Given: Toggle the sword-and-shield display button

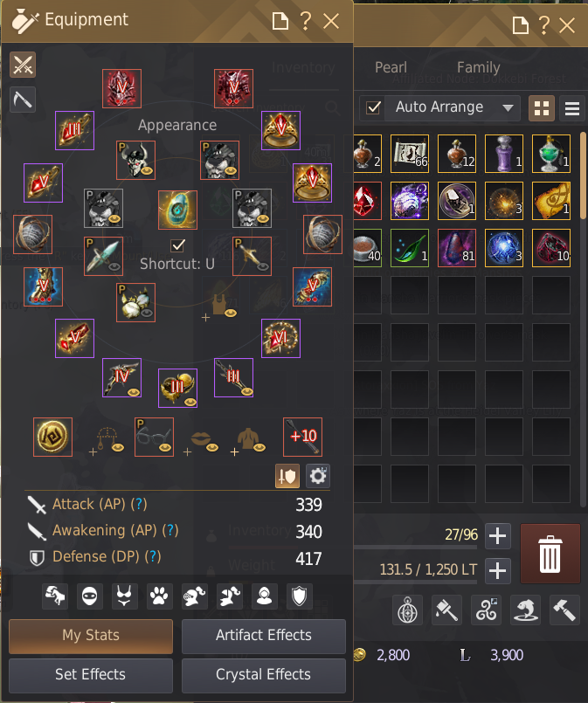Looking at the screenshot, I should click(x=287, y=476).
